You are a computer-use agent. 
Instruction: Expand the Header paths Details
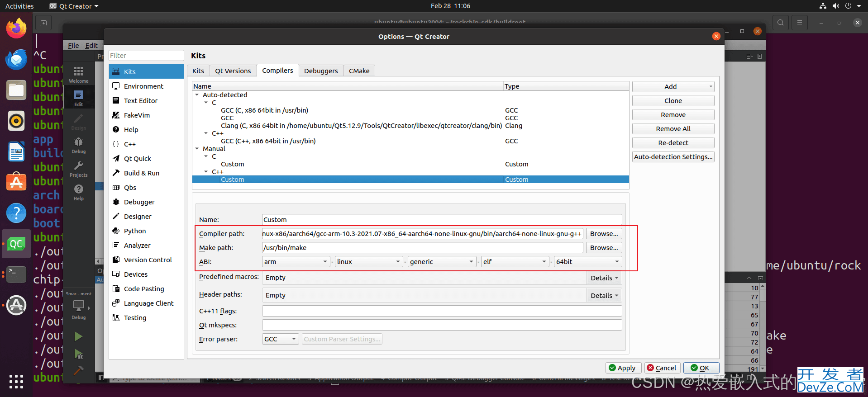click(x=604, y=296)
